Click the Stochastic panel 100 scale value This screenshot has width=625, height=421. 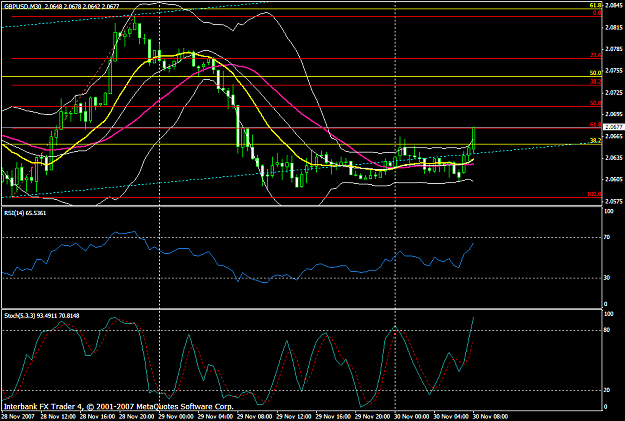tap(609, 315)
